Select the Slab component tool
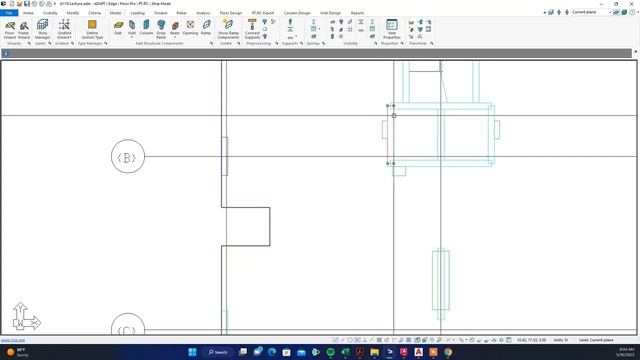This screenshot has width=640, height=360. click(x=118, y=28)
